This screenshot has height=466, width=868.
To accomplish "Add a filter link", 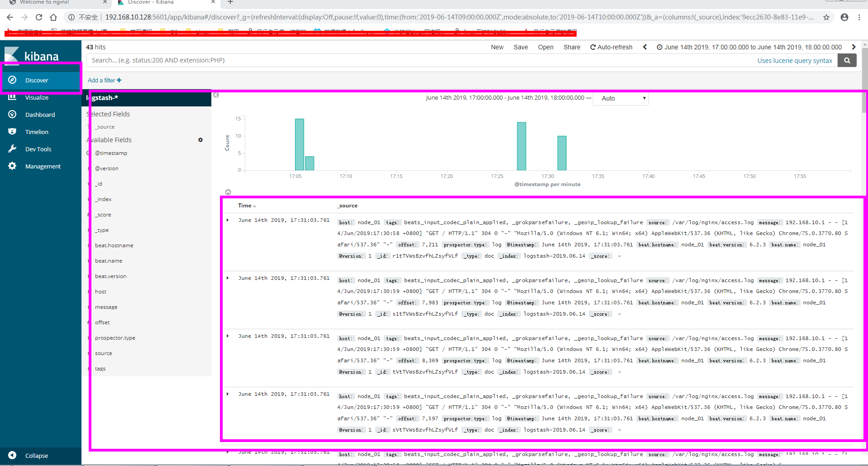I will click(x=105, y=80).
